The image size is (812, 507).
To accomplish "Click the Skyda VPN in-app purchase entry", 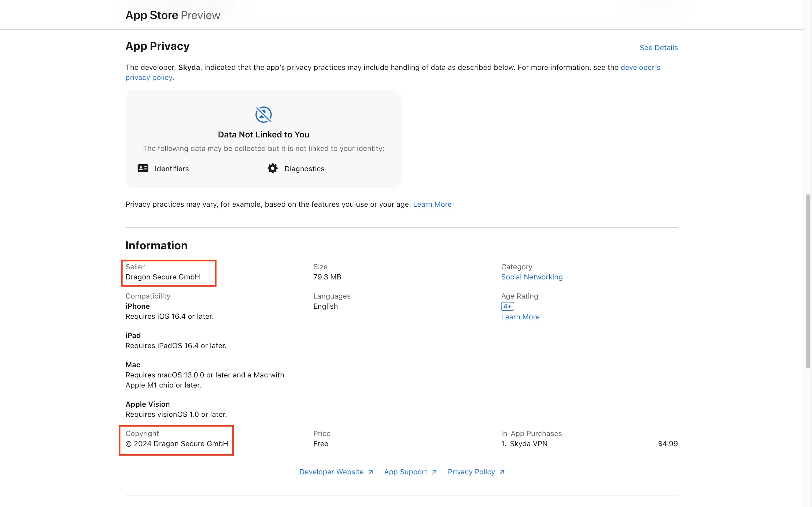I will pos(528,444).
